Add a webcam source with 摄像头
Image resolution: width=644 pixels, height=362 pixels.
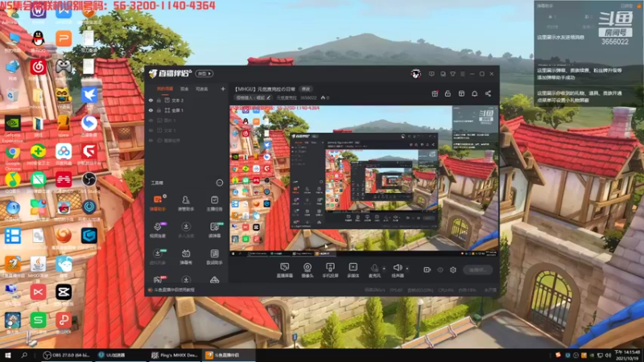308,270
